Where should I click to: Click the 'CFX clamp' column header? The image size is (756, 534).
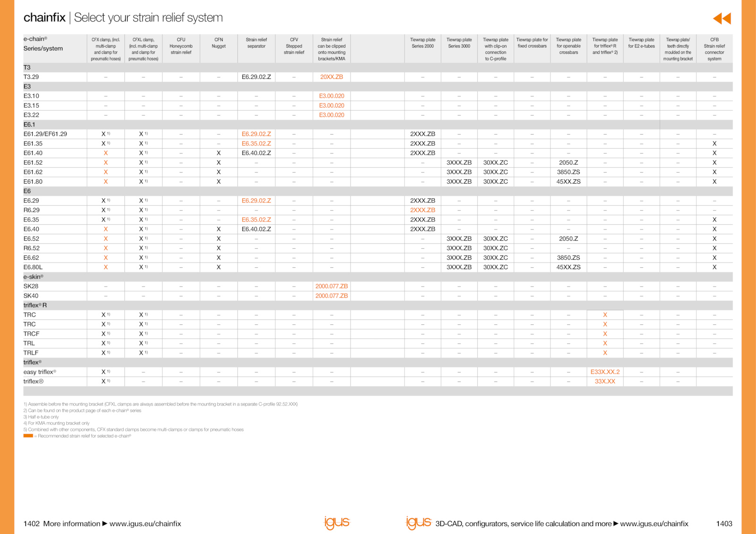click(106, 49)
